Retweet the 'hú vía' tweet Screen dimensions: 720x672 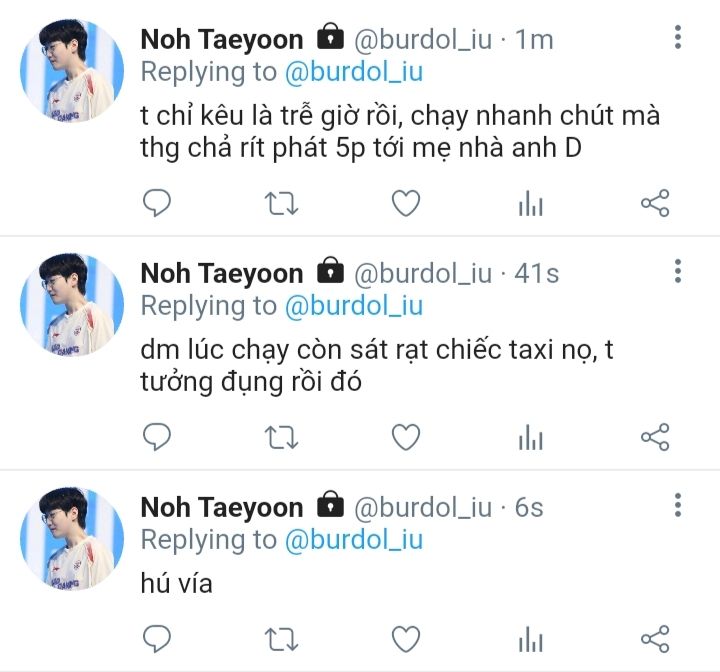(x=281, y=640)
